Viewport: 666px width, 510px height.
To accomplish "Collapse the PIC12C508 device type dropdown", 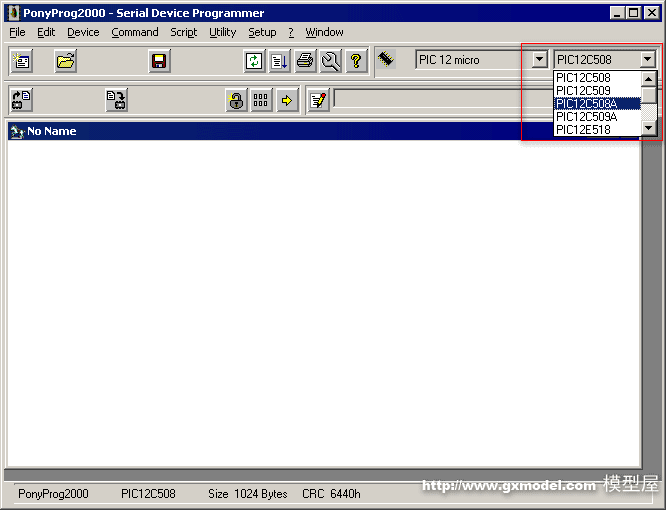I will pos(647,60).
